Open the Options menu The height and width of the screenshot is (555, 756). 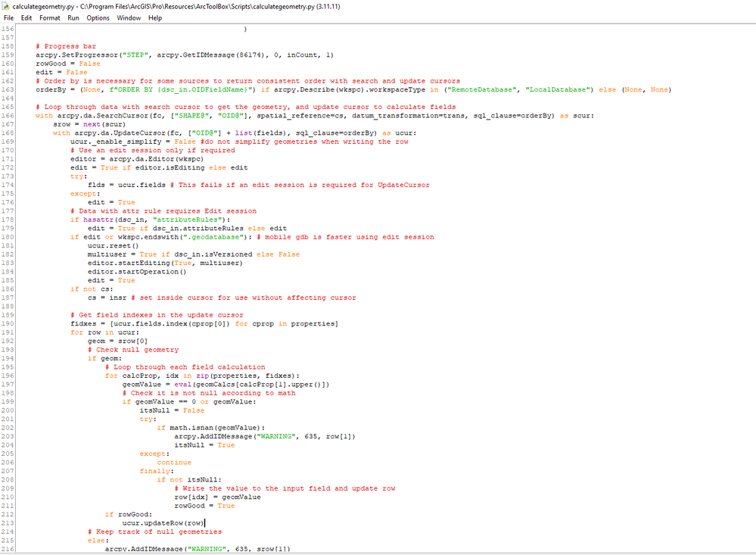(98, 18)
